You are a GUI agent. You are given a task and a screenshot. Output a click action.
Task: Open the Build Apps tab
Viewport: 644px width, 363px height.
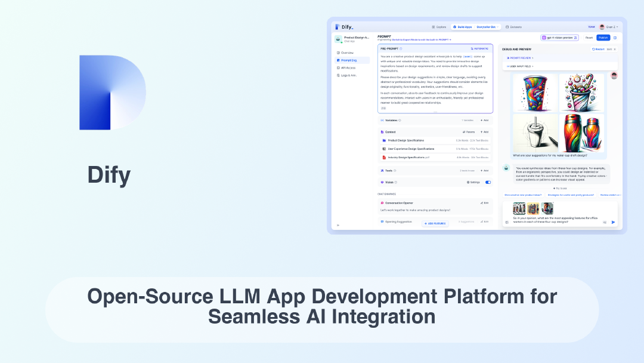coord(463,27)
